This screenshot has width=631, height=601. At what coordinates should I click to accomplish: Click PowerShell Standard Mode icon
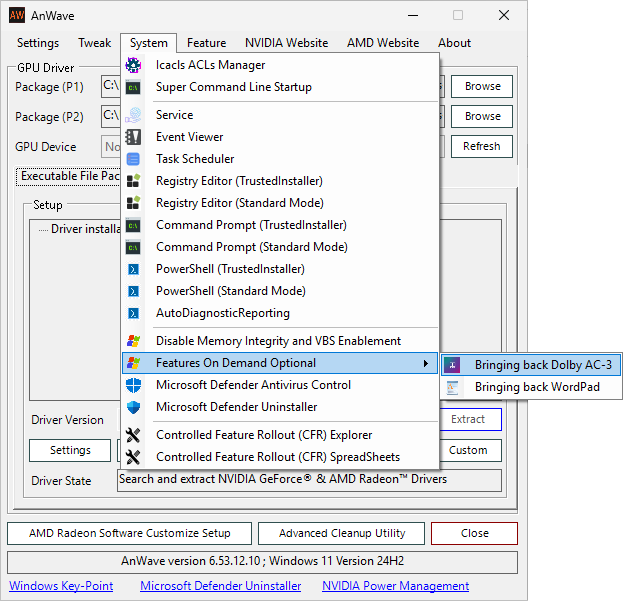point(133,291)
